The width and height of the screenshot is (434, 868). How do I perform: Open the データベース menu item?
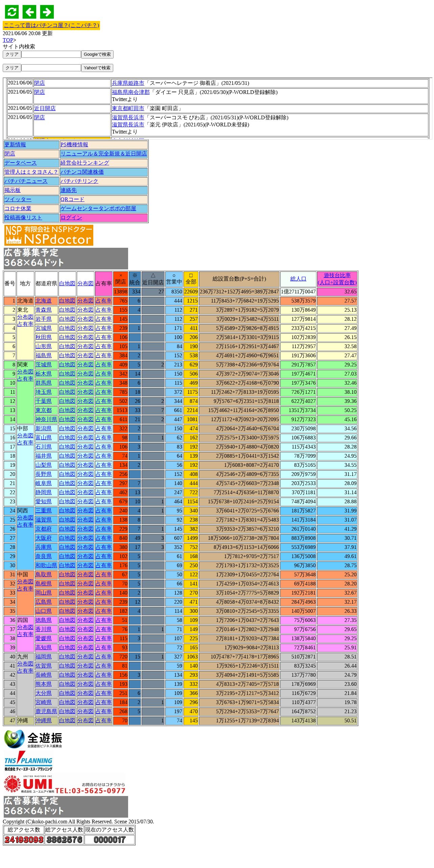tap(21, 163)
